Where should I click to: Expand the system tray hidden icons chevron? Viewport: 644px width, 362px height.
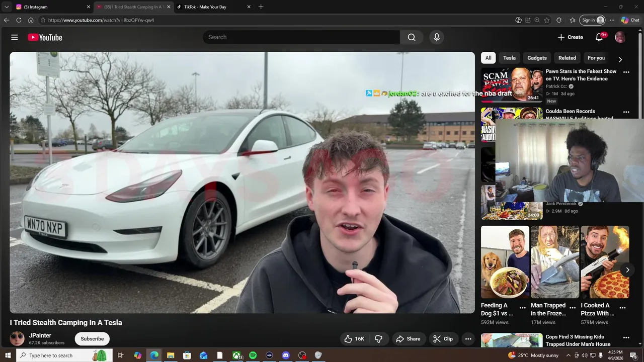(x=569, y=355)
